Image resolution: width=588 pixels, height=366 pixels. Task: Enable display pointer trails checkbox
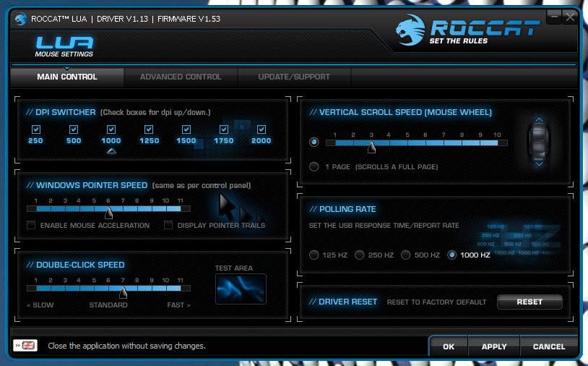coord(168,225)
